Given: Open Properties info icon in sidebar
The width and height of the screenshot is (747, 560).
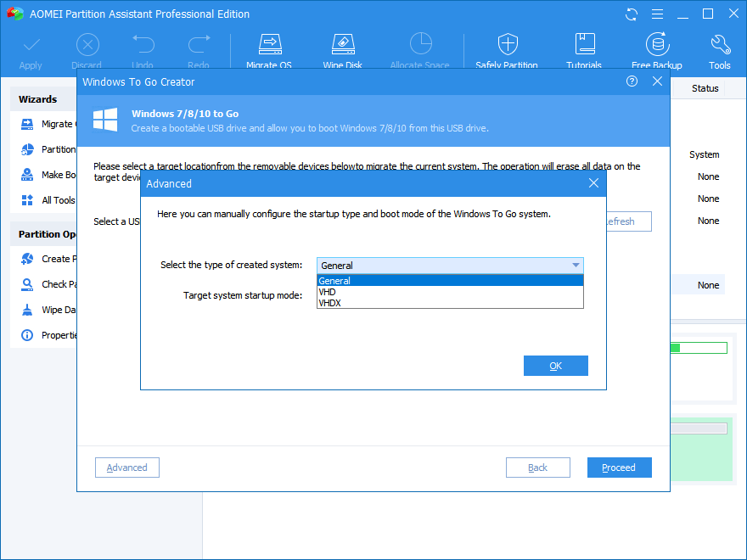Looking at the screenshot, I should 27,335.
